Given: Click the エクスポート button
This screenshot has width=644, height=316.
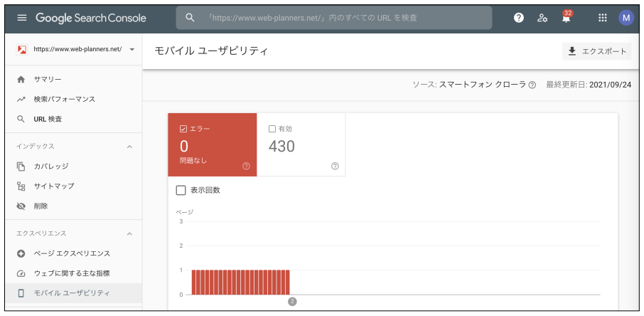Looking at the screenshot, I should 596,51.
